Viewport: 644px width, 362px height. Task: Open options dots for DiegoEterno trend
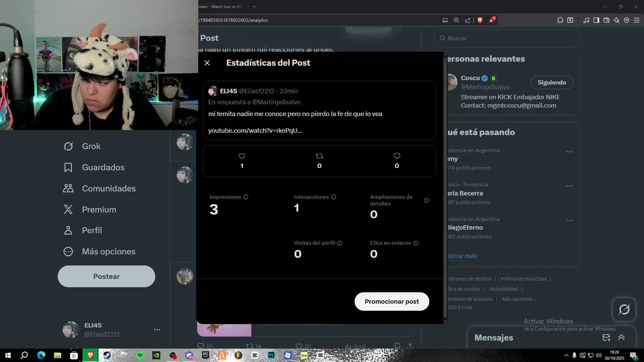click(x=570, y=221)
